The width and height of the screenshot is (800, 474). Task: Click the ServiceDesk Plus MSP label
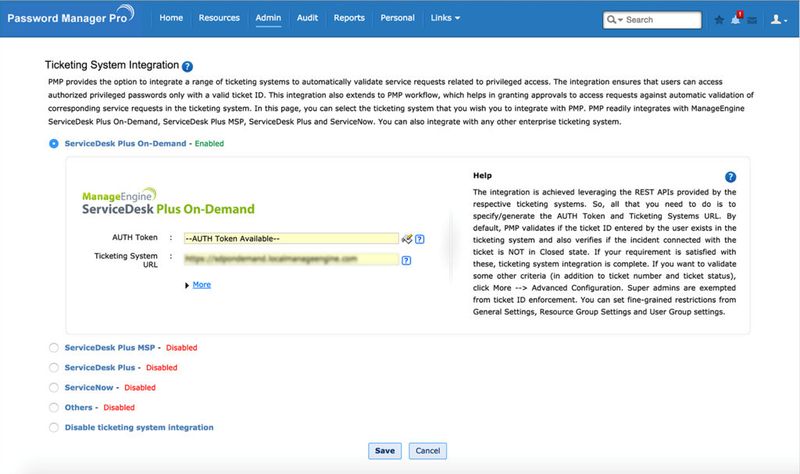[x=110, y=347]
